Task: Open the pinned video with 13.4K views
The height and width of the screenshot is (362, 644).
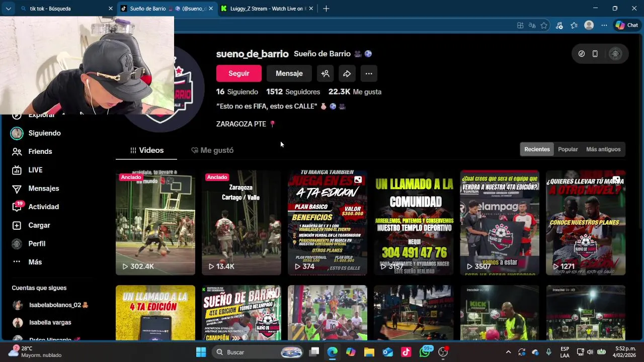Action: click(x=242, y=223)
